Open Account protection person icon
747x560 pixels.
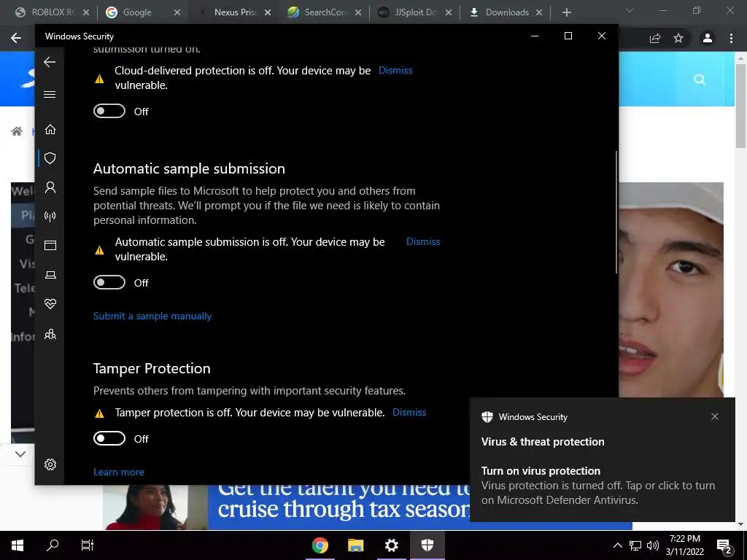coord(50,187)
